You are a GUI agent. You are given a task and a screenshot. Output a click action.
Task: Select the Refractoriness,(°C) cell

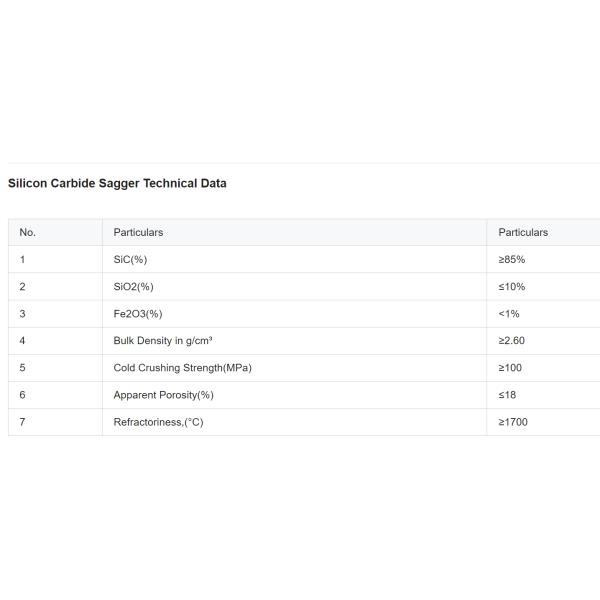pyautogui.click(x=158, y=421)
